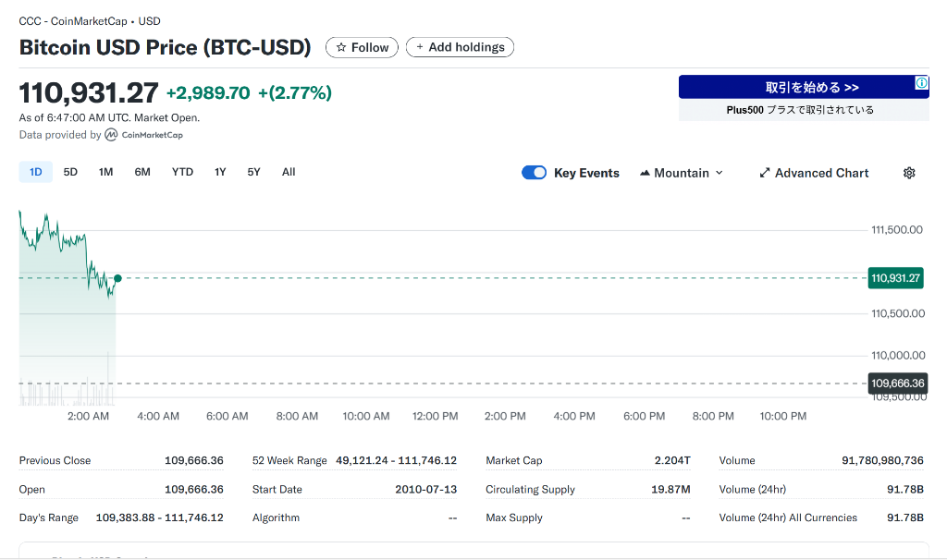This screenshot has height=560, width=947.
Task: Click the Previous Close value 109,666.36
Action: [194, 460]
